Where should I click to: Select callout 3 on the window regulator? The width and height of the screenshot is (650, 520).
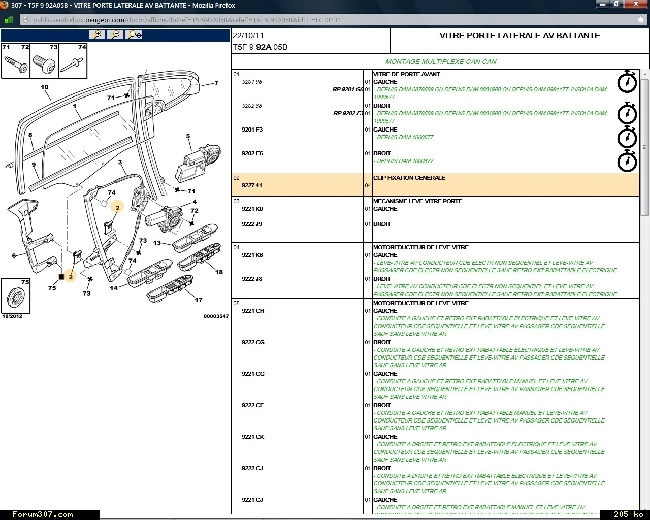[x=120, y=162]
